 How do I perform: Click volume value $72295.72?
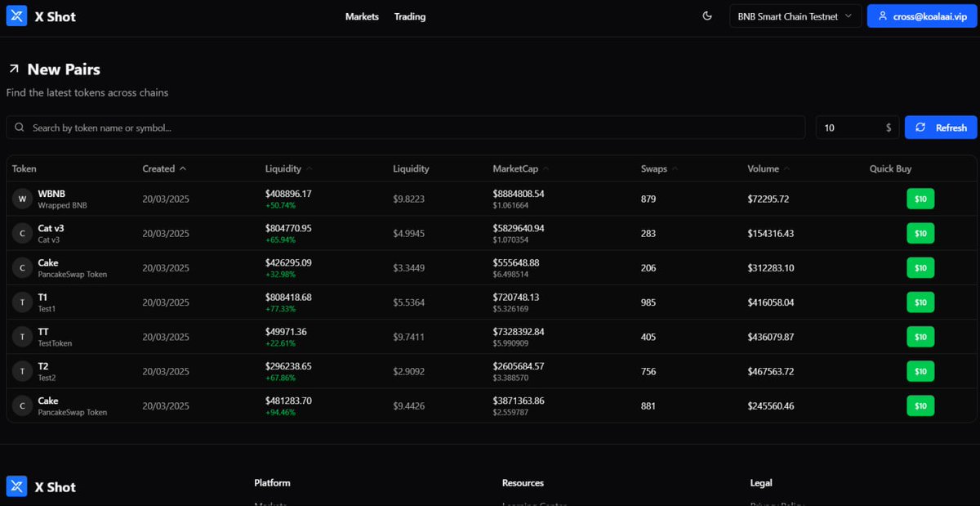(768, 199)
